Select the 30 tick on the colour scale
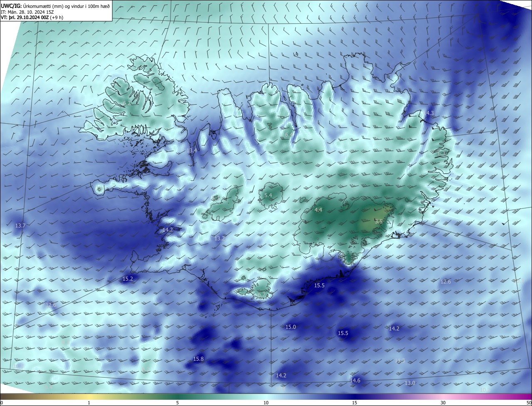This screenshot has width=532, height=406. pos(443,403)
